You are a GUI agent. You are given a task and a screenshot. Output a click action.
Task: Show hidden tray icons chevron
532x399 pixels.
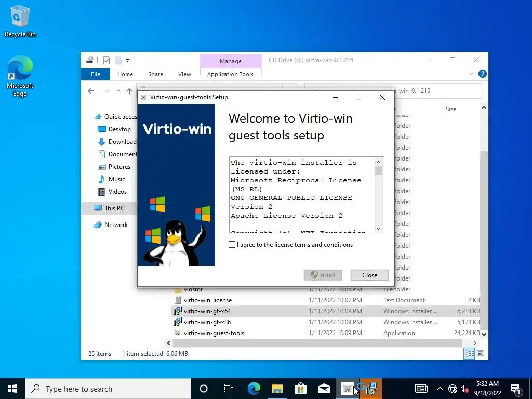coord(440,389)
